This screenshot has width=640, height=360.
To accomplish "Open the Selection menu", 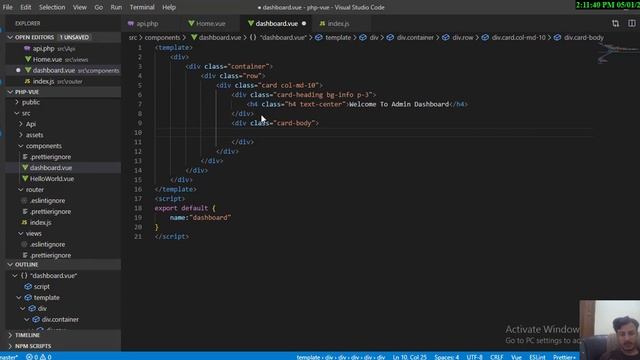I will pos(52,7).
